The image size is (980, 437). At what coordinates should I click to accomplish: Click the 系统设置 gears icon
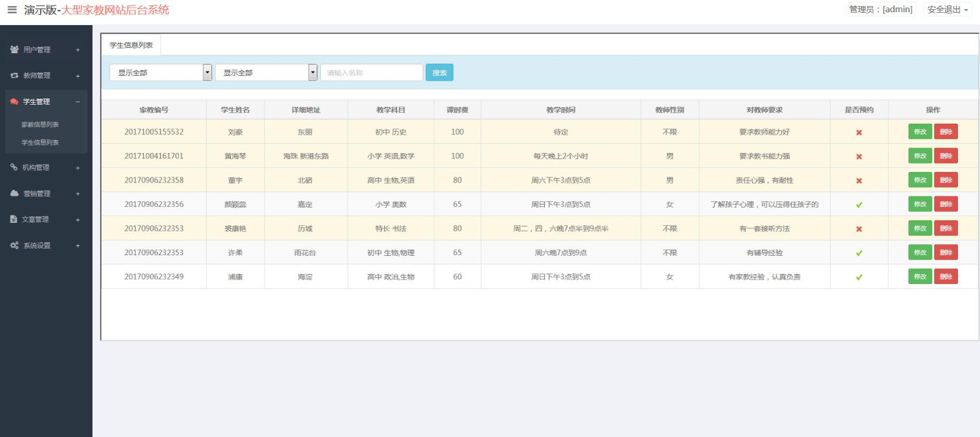[x=14, y=245]
